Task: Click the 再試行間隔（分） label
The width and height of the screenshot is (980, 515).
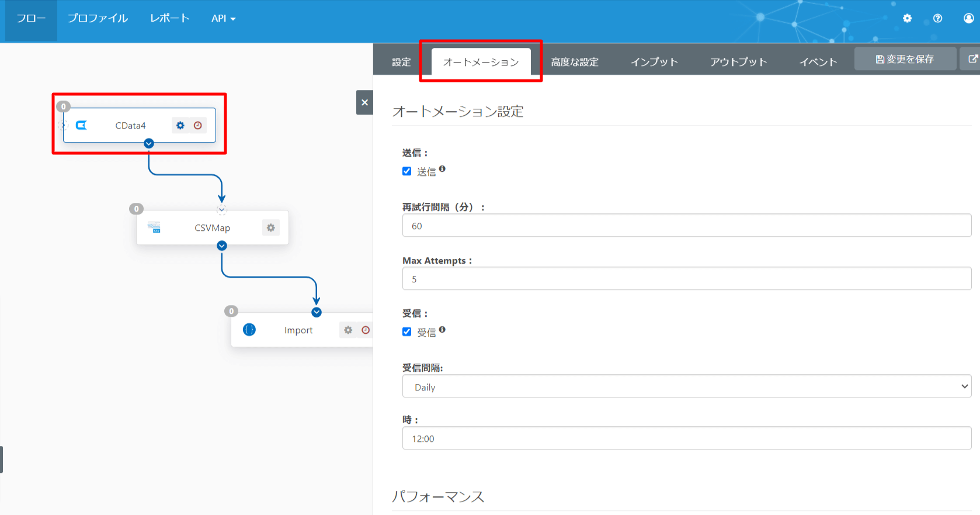Action: point(443,207)
